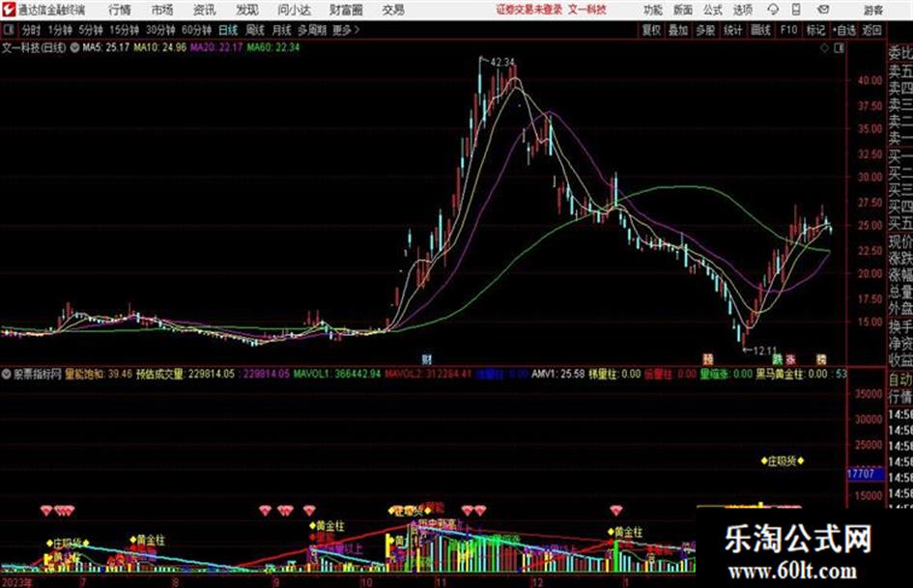Click the AMV1: 25.58 label
Screen dimensions: 913x588
(557, 374)
